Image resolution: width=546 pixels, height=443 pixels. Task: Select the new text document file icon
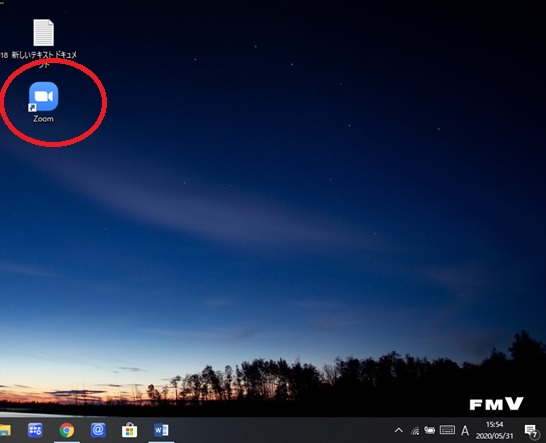(44, 32)
